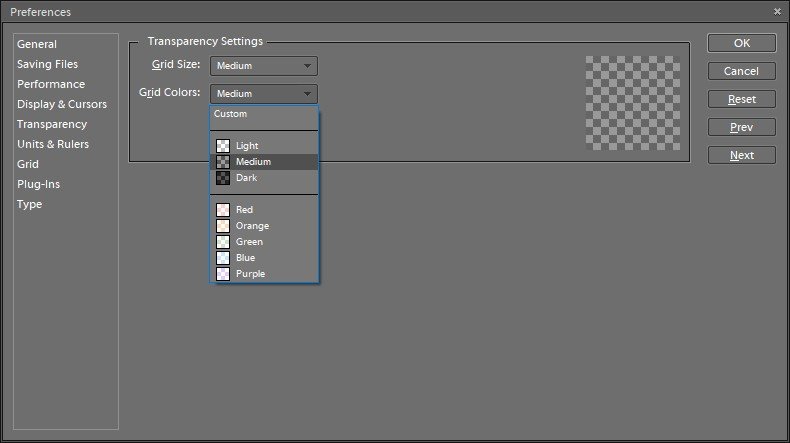Screen dimensions: 790x443
Task: Click the Reset button
Action: [742, 99]
